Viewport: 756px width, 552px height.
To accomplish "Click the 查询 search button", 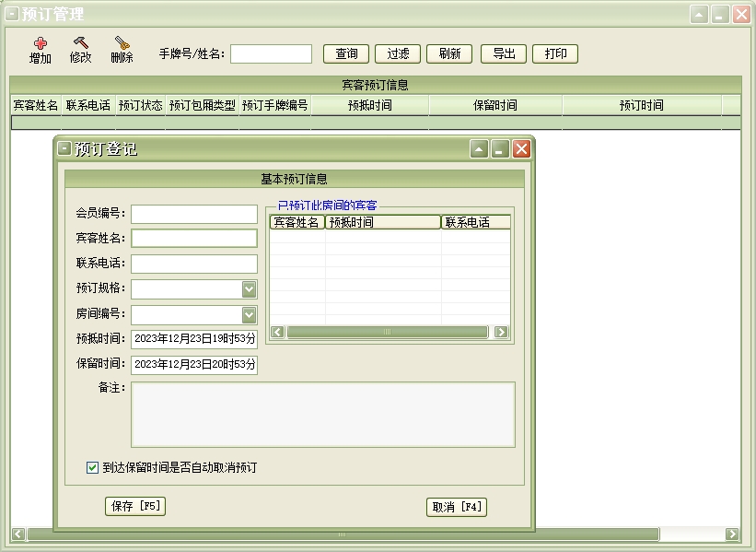I will [x=346, y=53].
